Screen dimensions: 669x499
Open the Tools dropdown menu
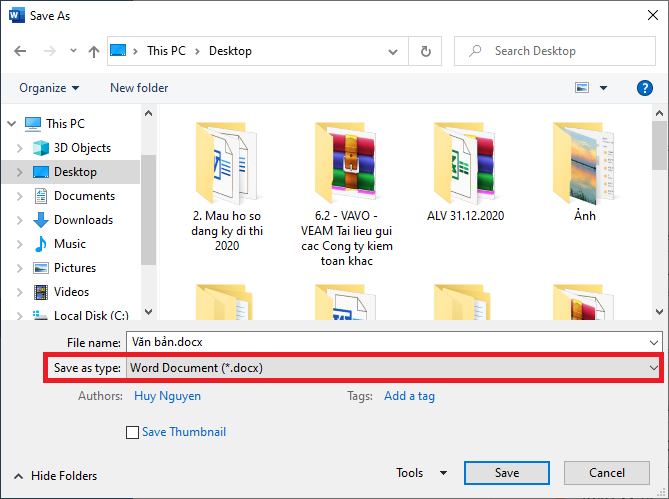click(421, 473)
